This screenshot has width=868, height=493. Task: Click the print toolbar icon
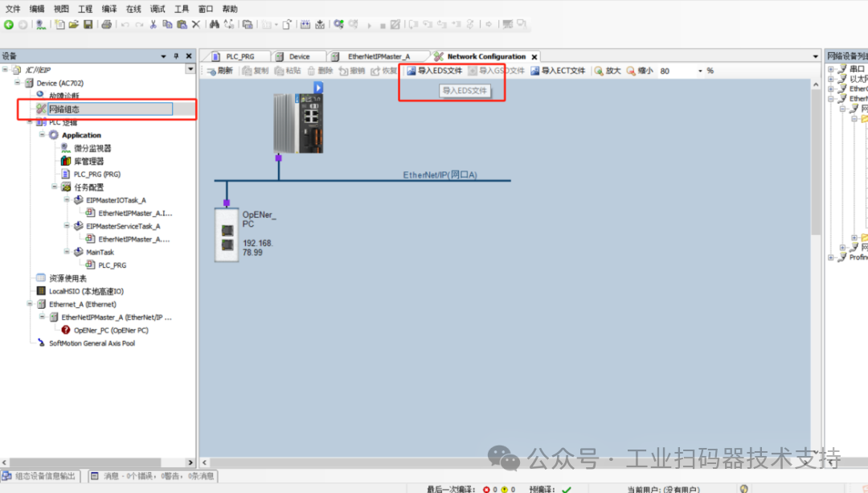107,24
